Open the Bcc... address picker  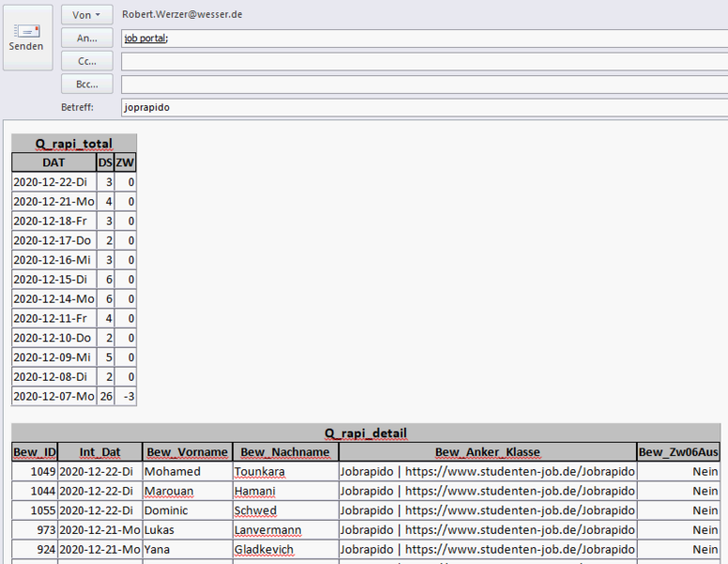pyautogui.click(x=86, y=85)
